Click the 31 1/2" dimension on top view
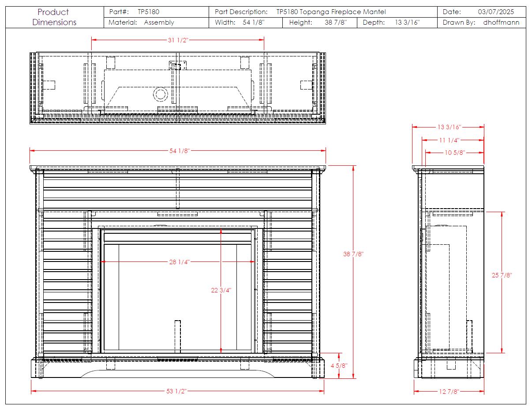 pyautogui.click(x=178, y=40)
